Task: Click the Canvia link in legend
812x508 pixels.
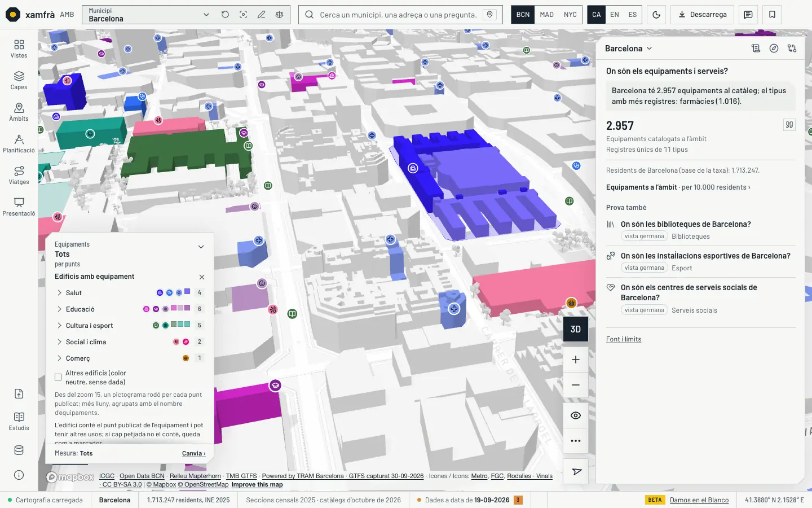Action: (x=193, y=453)
